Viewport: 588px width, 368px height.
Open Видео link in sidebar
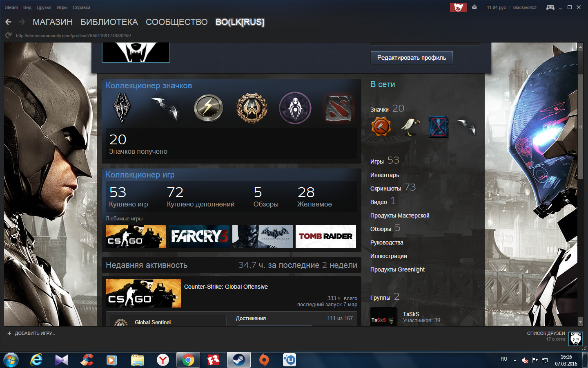(x=379, y=202)
